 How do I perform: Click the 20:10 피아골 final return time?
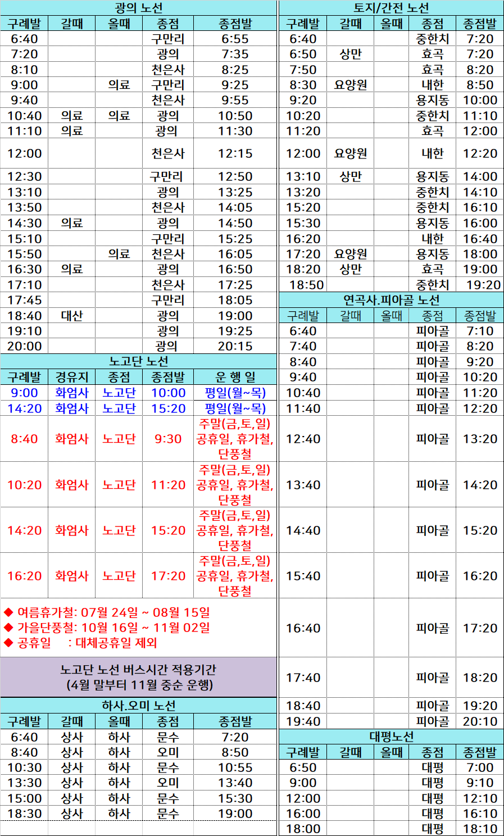point(480,721)
